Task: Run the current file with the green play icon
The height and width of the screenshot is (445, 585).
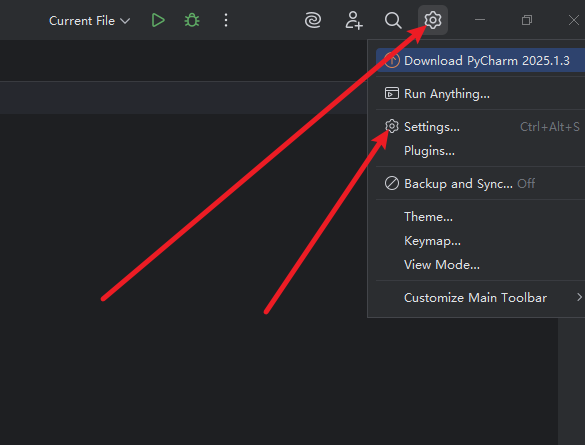Action: coord(158,20)
